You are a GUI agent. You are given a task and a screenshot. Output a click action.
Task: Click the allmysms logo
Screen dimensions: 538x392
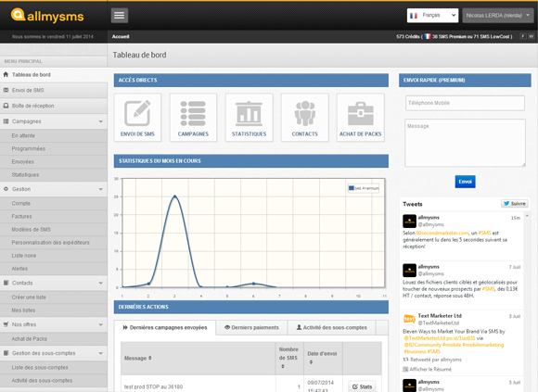click(x=47, y=16)
